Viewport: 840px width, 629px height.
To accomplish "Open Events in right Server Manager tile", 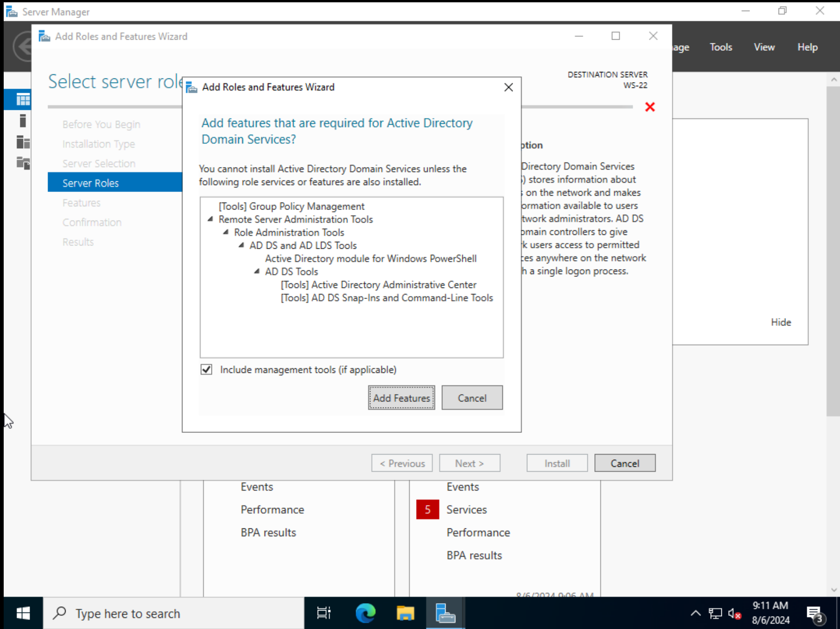I will click(463, 487).
